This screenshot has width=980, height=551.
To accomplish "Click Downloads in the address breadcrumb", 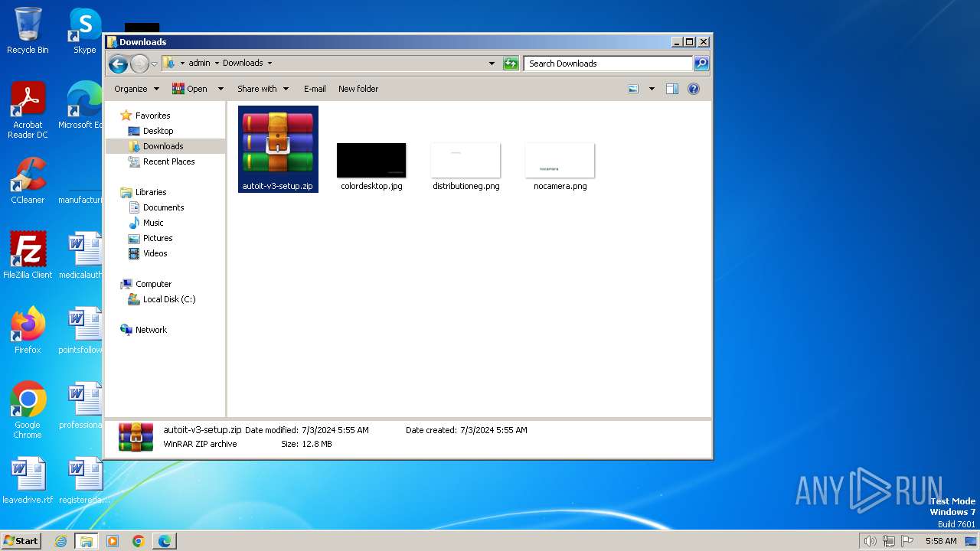I will click(x=243, y=64).
